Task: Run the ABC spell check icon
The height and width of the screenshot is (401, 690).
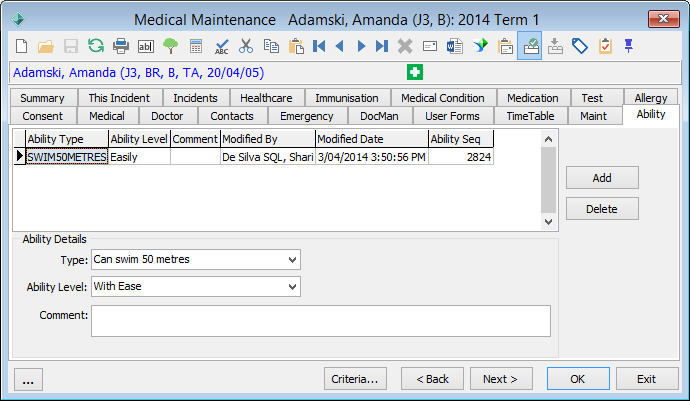Action: (221, 46)
